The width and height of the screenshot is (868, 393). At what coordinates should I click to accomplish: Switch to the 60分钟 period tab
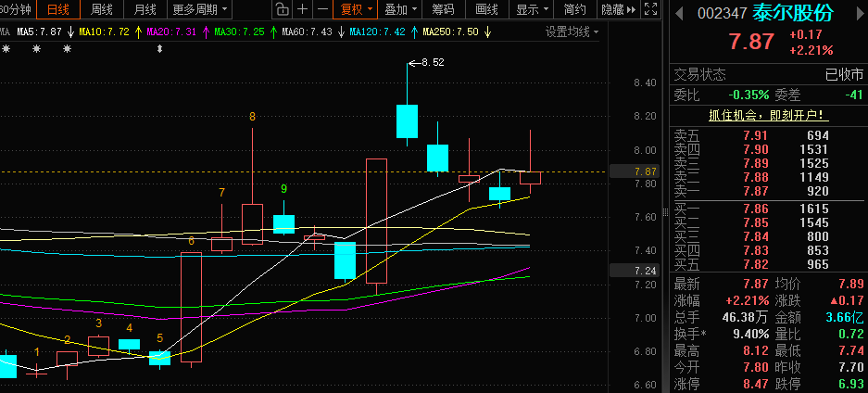click(18, 9)
